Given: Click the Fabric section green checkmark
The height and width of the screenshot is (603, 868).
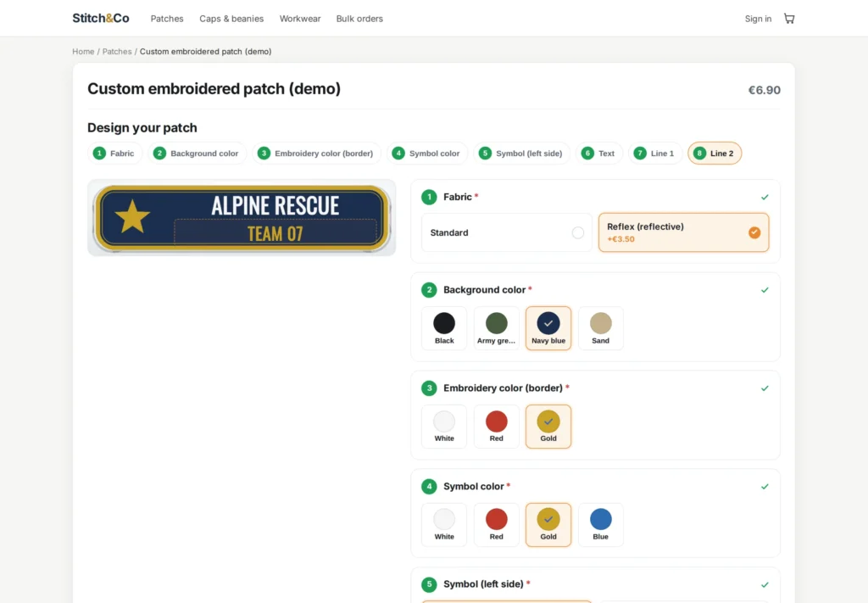Looking at the screenshot, I should [x=765, y=197].
